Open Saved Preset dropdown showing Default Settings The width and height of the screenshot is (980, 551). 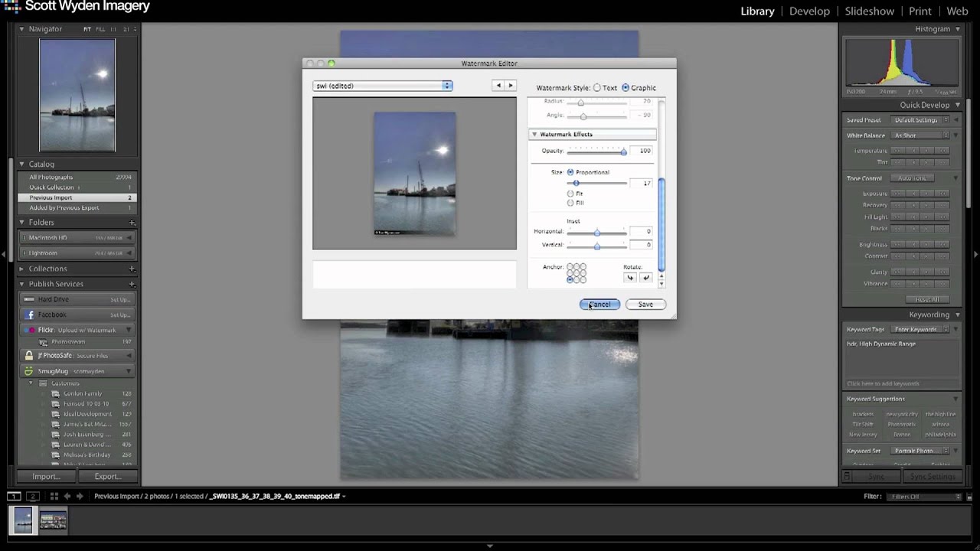coord(921,120)
